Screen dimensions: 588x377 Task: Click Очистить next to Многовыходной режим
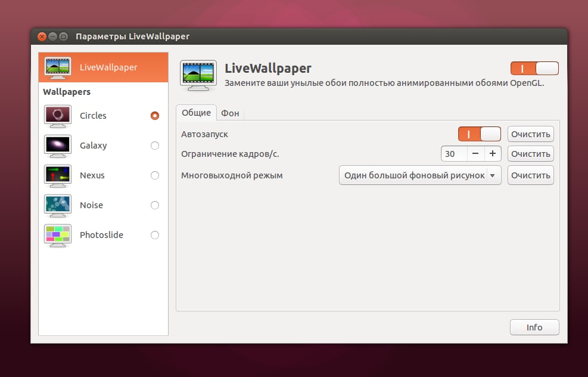[531, 175]
